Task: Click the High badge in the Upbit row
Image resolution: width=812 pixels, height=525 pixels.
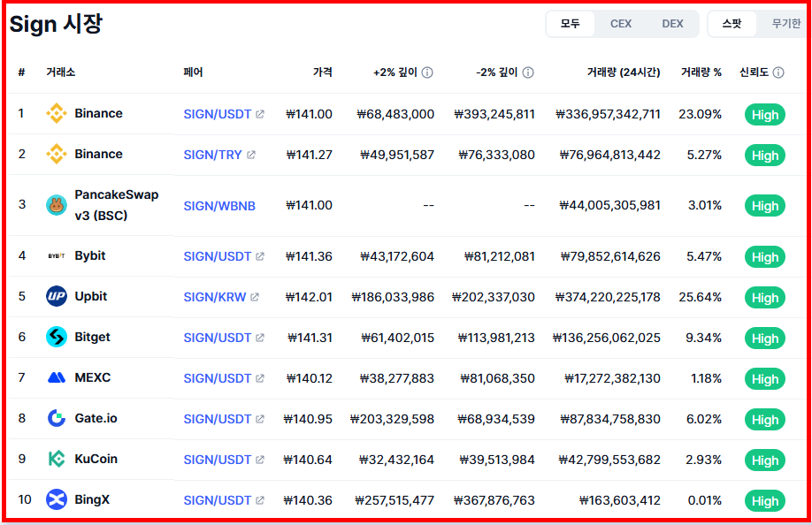Action: 765,298
